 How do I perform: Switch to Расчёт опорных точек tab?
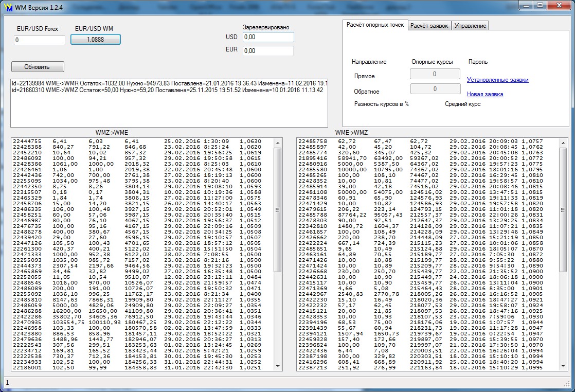pos(375,25)
